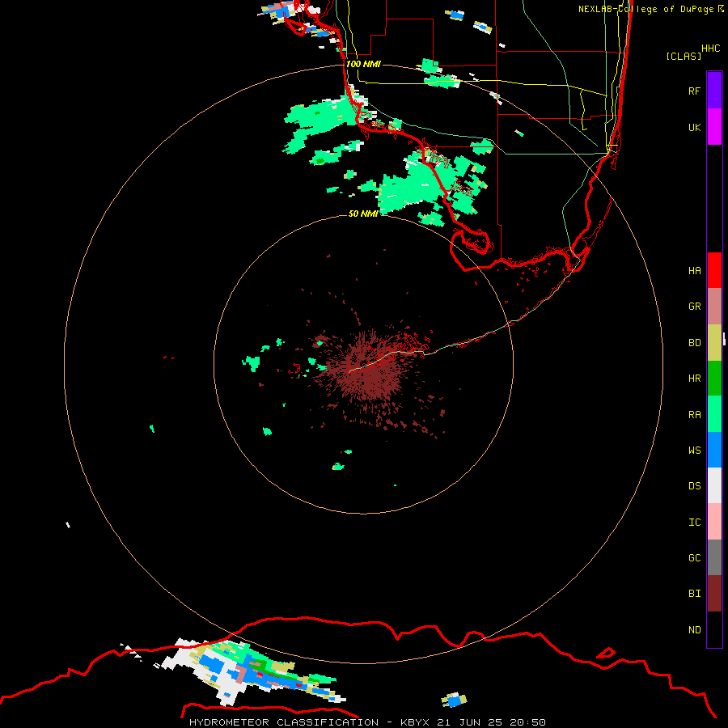Image resolution: width=728 pixels, height=728 pixels.
Task: Click the HA legend label
Action: click(694, 270)
